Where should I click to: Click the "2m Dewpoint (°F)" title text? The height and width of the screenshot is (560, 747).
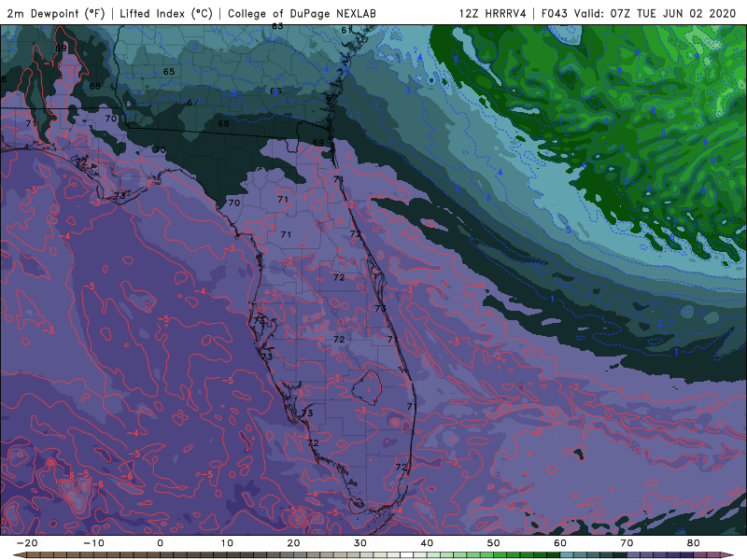pyautogui.click(x=55, y=13)
